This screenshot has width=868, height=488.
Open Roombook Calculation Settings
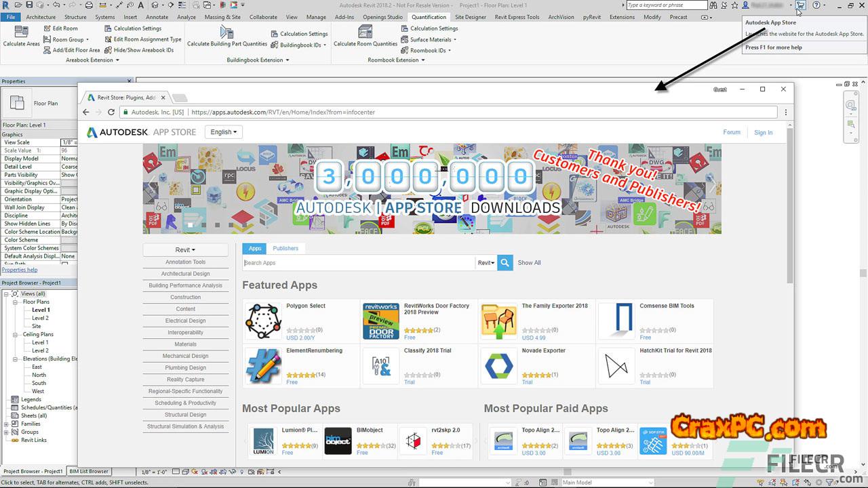coord(429,28)
